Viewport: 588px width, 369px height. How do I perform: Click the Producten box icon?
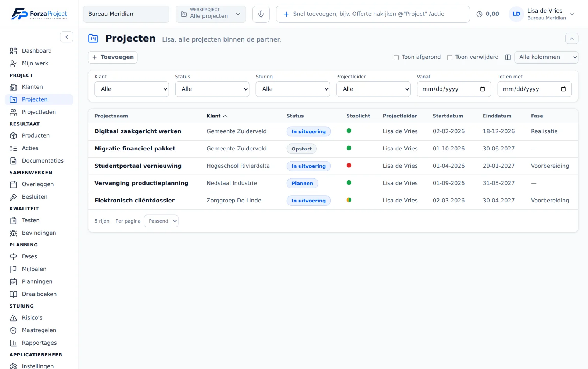pos(13,135)
